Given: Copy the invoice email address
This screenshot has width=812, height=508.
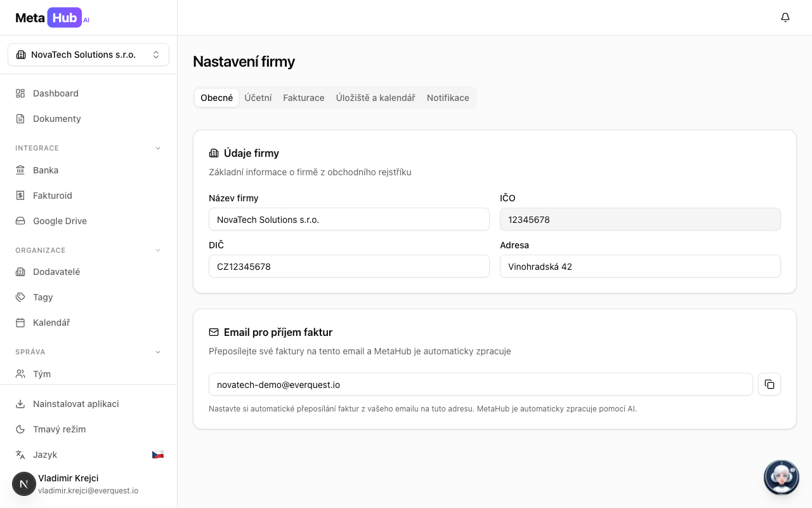Looking at the screenshot, I should tap(769, 384).
